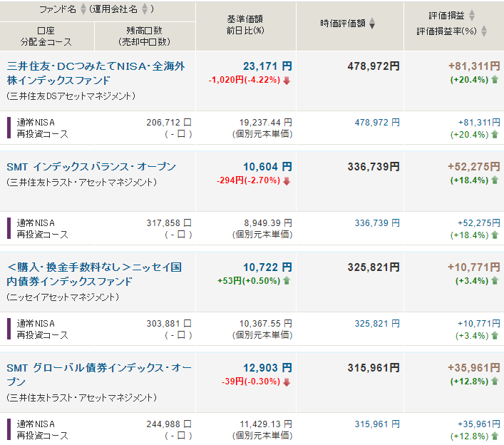Screen dimensions: 504x445
Task: Click the 23,171 円 base price
Action: 267,66
